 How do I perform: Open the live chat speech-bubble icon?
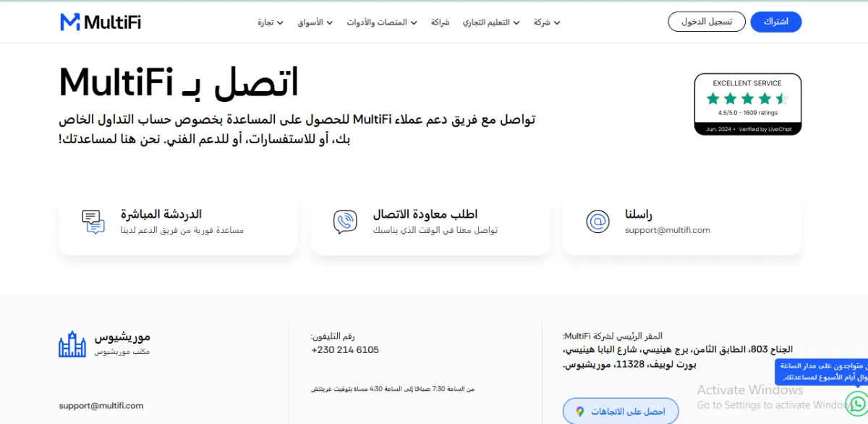pos(93,221)
